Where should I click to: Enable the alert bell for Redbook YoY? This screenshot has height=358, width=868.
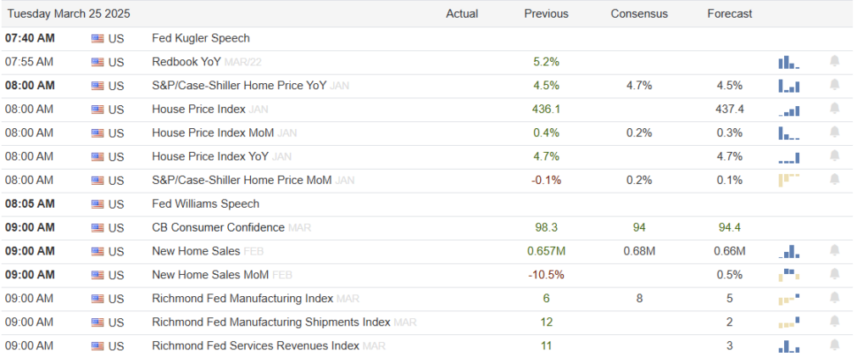click(834, 62)
